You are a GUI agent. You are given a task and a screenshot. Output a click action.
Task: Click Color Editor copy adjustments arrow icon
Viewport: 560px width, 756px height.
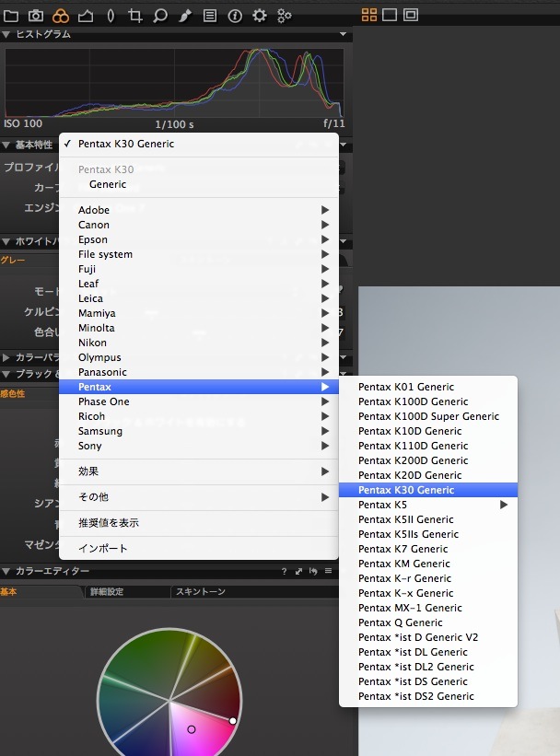[298, 571]
